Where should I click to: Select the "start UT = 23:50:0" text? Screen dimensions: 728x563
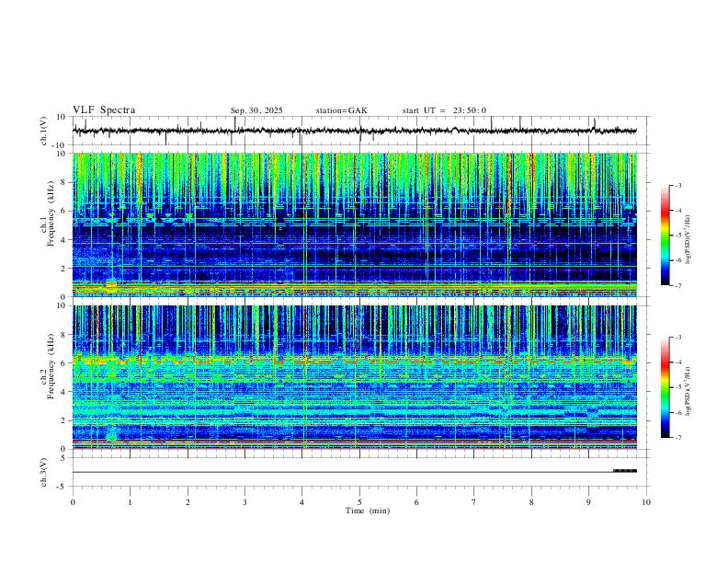click(444, 110)
